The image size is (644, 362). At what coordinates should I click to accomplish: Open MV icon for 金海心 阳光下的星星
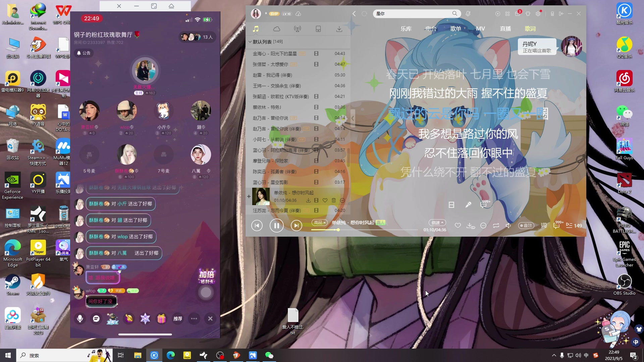pyautogui.click(x=316, y=54)
